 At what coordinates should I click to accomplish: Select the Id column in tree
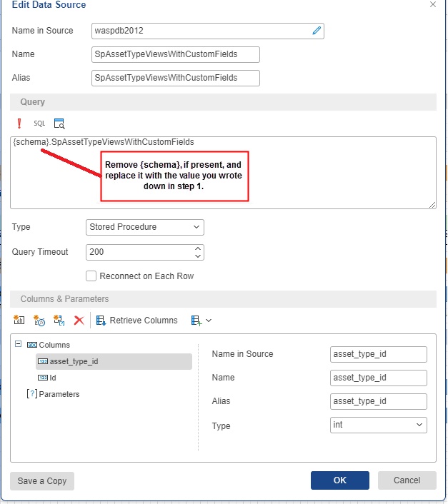tap(53, 378)
